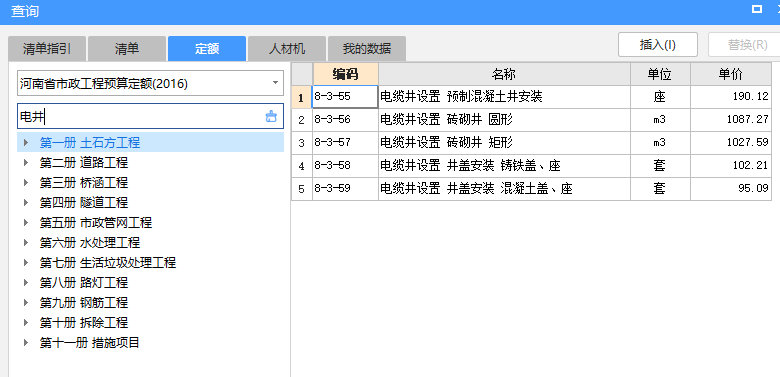Select the 定额 tab
This screenshot has height=377, width=780.
(207, 49)
